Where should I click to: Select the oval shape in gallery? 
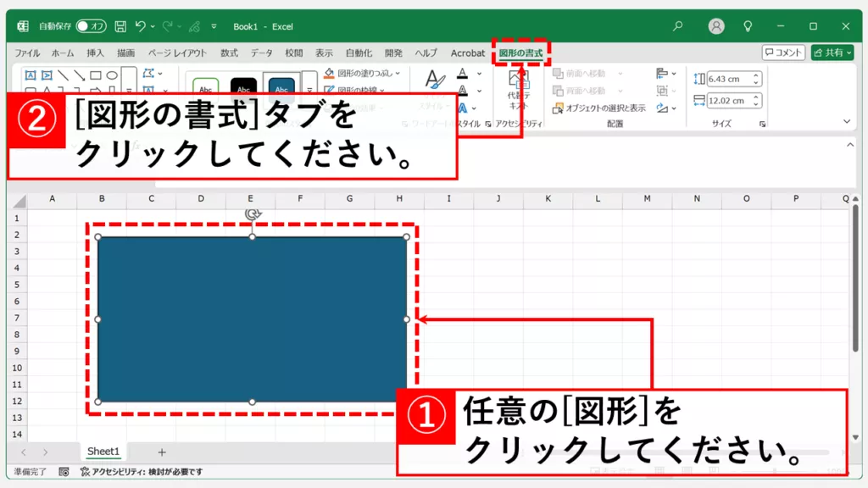click(112, 75)
